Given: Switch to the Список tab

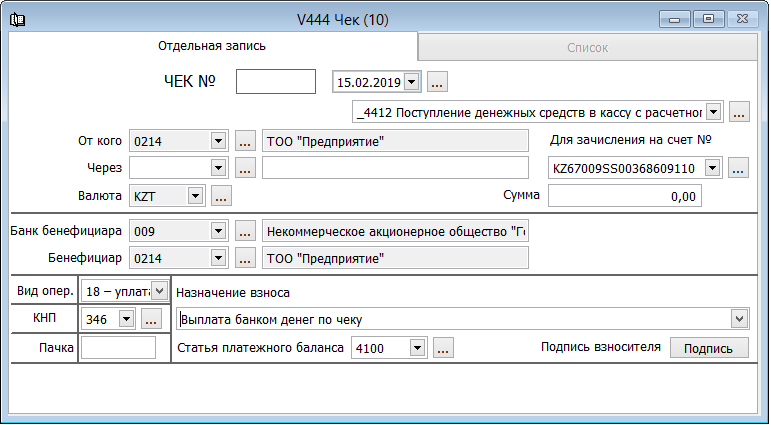Looking at the screenshot, I should tap(587, 47).
